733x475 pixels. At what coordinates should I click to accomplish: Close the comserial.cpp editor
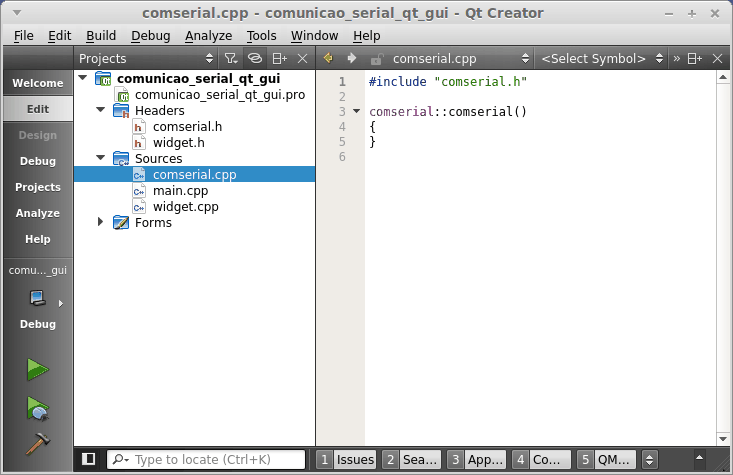click(x=718, y=58)
